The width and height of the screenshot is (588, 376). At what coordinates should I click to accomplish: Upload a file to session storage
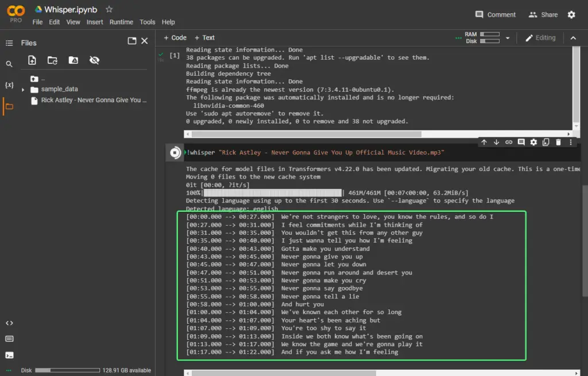(32, 60)
